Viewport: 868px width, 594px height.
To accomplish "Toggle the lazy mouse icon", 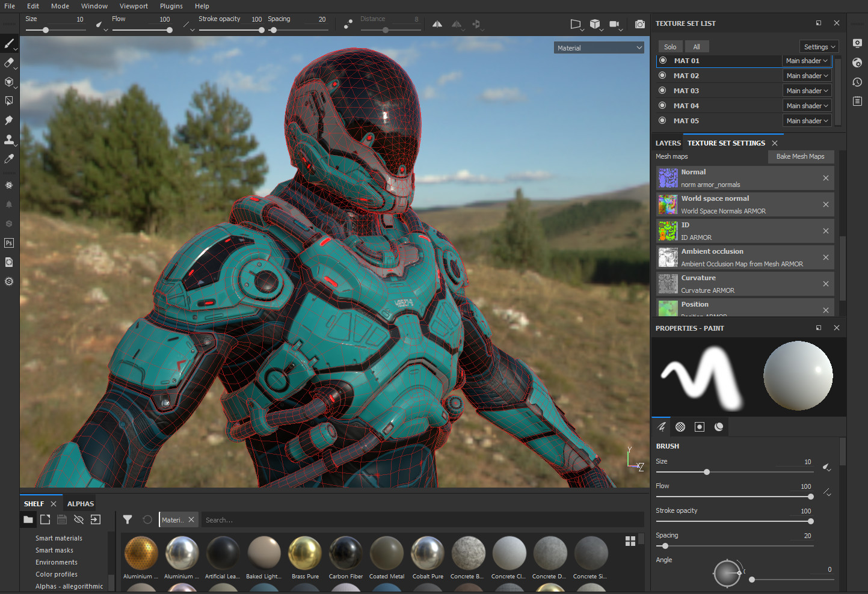I will click(348, 24).
